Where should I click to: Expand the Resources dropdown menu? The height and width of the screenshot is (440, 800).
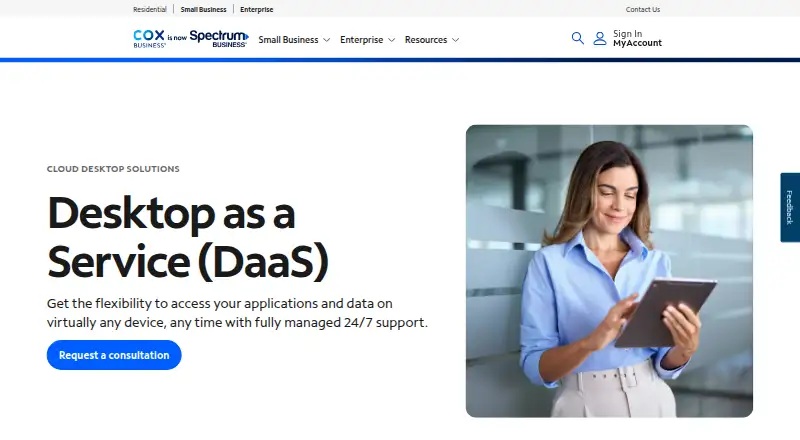432,40
